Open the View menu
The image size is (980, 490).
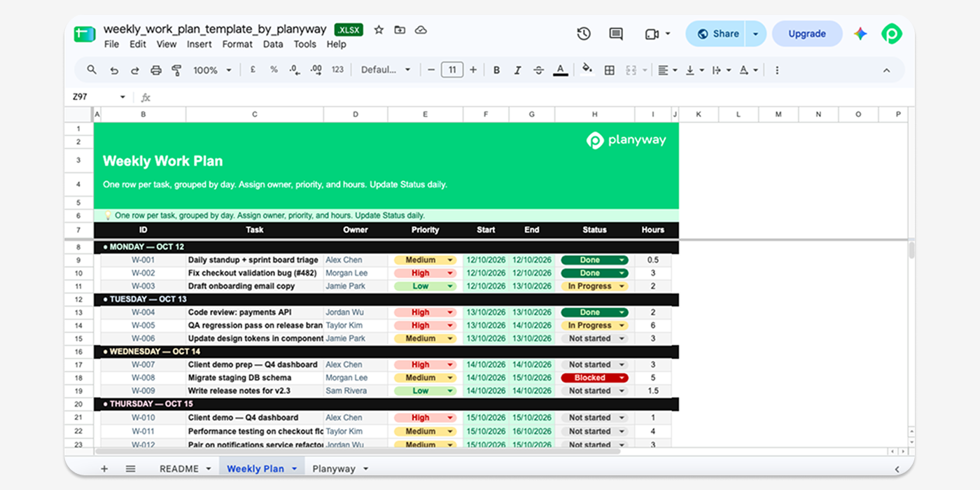pyautogui.click(x=167, y=44)
